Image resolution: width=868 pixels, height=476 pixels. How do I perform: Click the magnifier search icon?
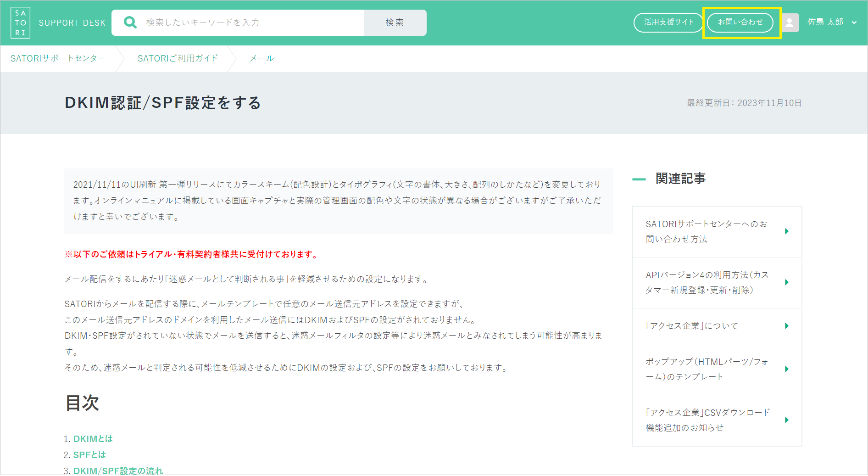point(130,22)
